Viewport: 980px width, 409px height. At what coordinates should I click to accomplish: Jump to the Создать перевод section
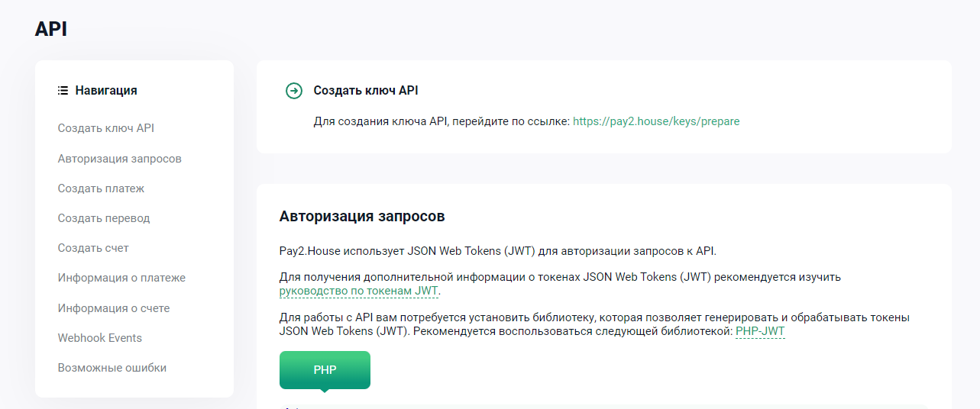tap(104, 218)
